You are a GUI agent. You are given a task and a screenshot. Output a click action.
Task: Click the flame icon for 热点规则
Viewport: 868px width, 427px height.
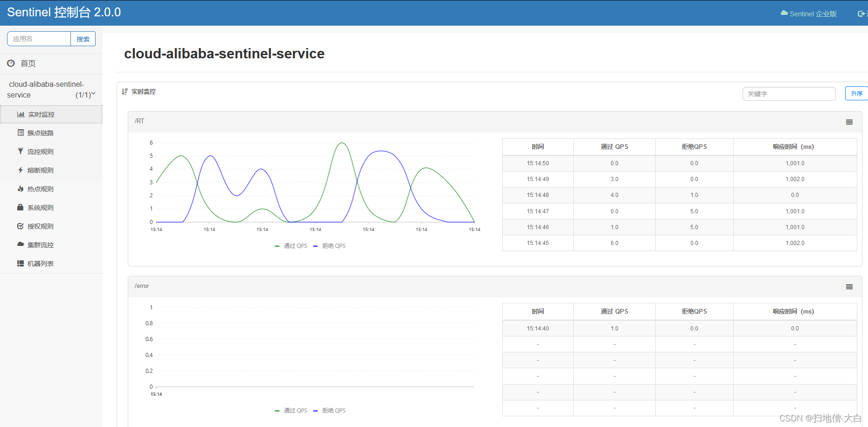[21, 189]
